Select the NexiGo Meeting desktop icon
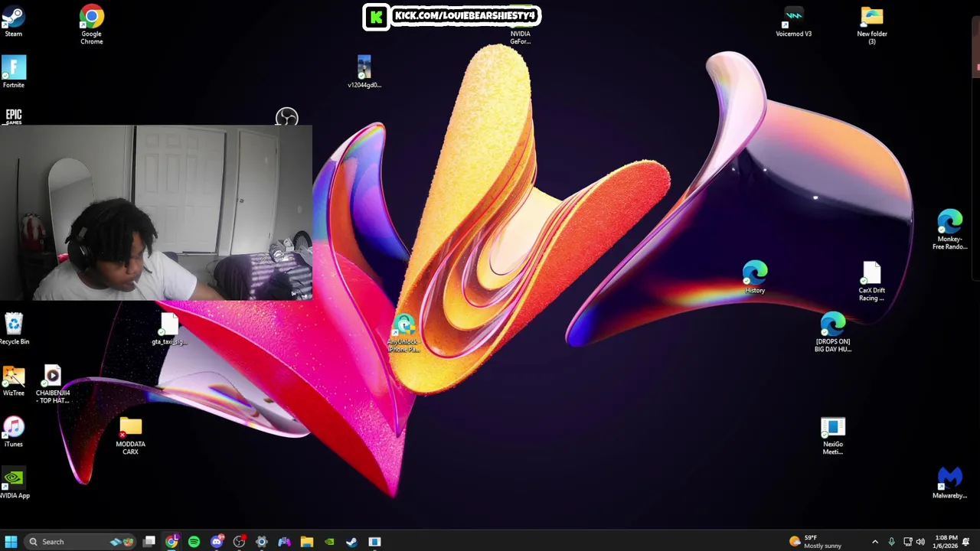Image resolution: width=980 pixels, height=551 pixels. point(832,436)
